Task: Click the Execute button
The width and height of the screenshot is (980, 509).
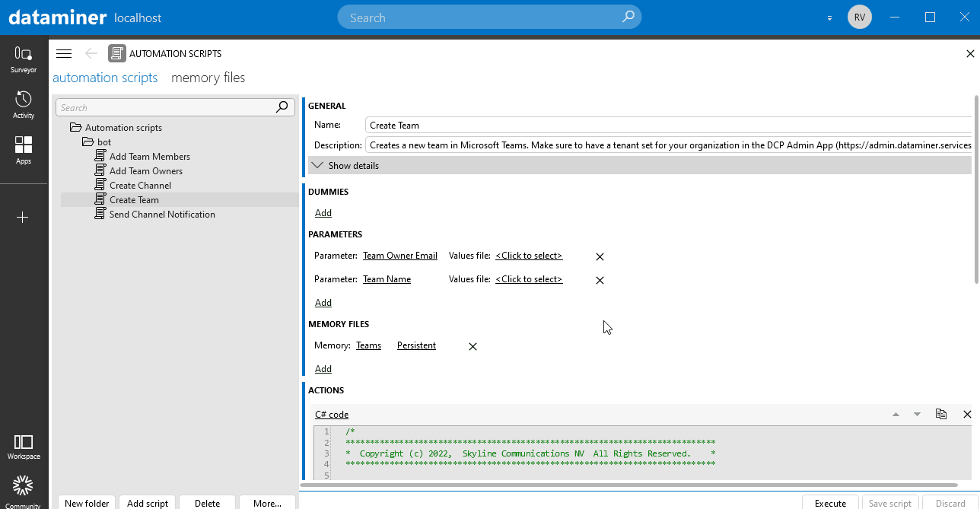Action: 830,503
